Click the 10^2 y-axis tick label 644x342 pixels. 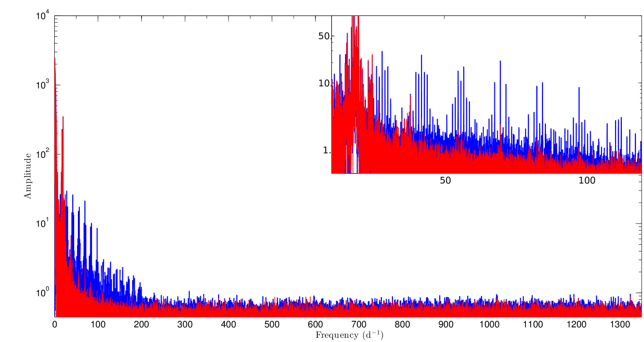coord(43,155)
